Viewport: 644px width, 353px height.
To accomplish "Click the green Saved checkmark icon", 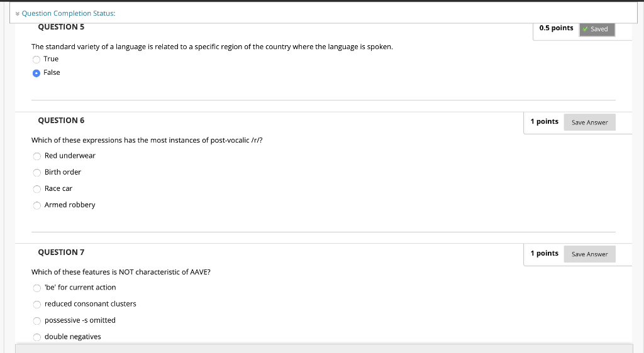I will coord(586,29).
